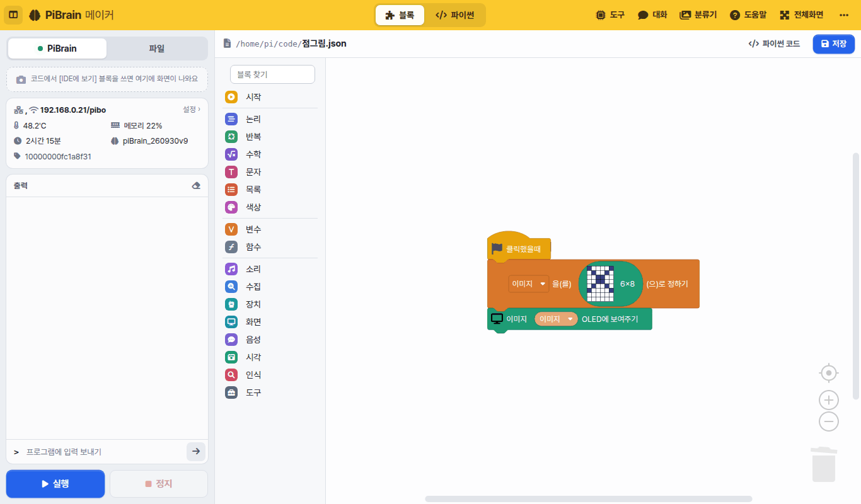Switch to 파이썬 editing mode
861x504 pixels.
click(x=454, y=15)
